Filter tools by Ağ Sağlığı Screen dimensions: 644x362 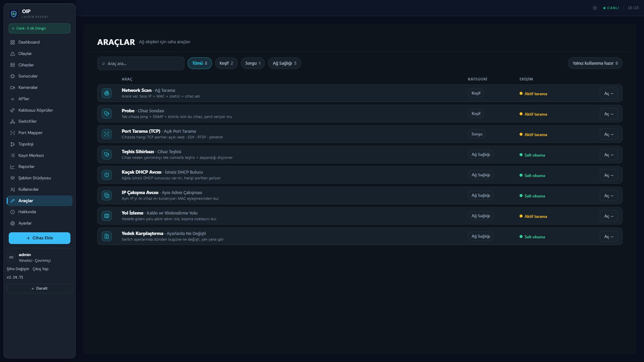click(x=284, y=63)
